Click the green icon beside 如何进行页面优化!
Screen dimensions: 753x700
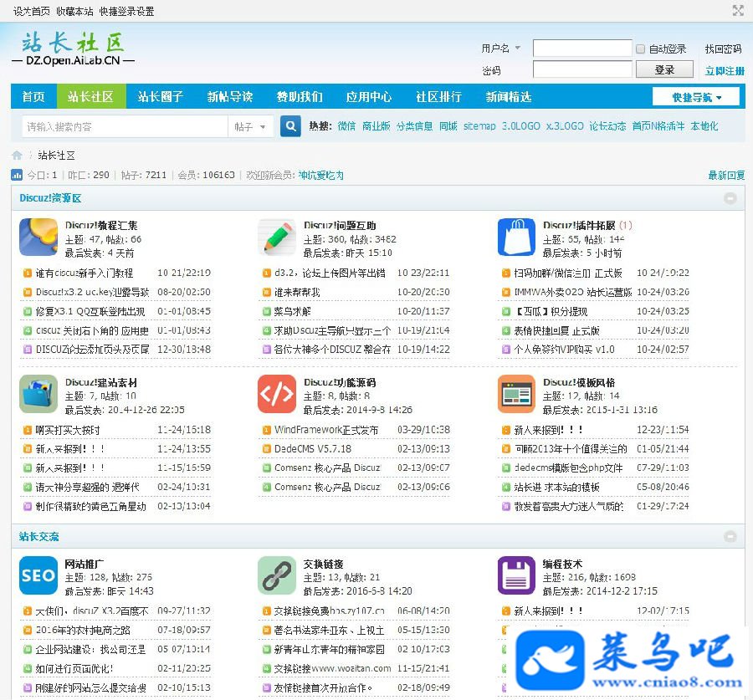[28, 668]
